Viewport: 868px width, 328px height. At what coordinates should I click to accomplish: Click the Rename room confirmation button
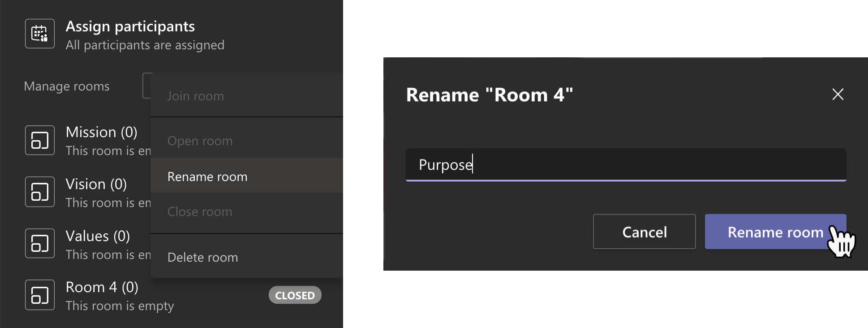coord(775,232)
